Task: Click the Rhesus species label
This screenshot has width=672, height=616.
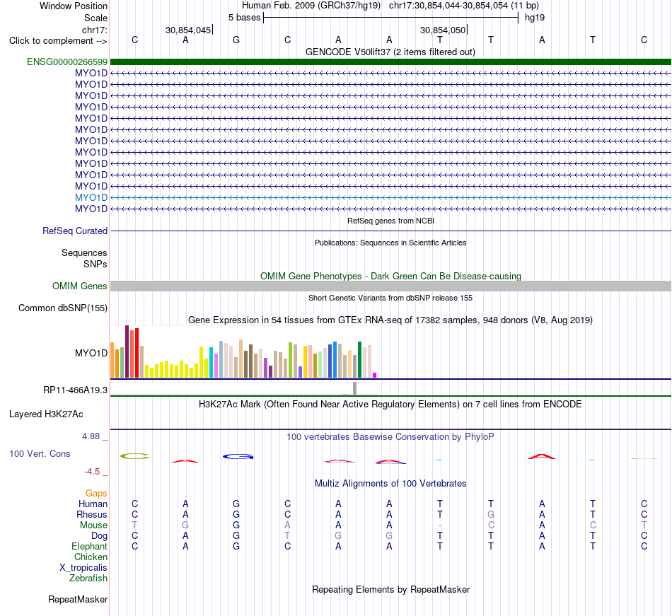Action: [x=92, y=514]
